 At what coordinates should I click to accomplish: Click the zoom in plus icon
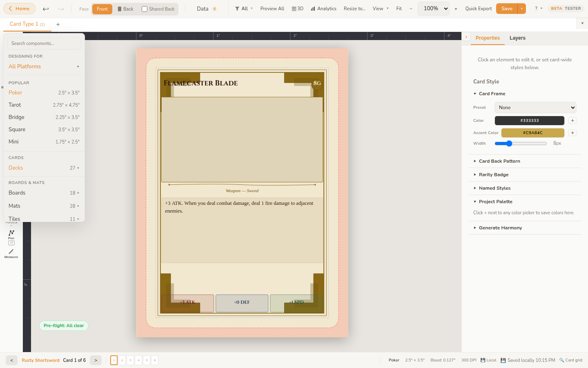pos(456,9)
